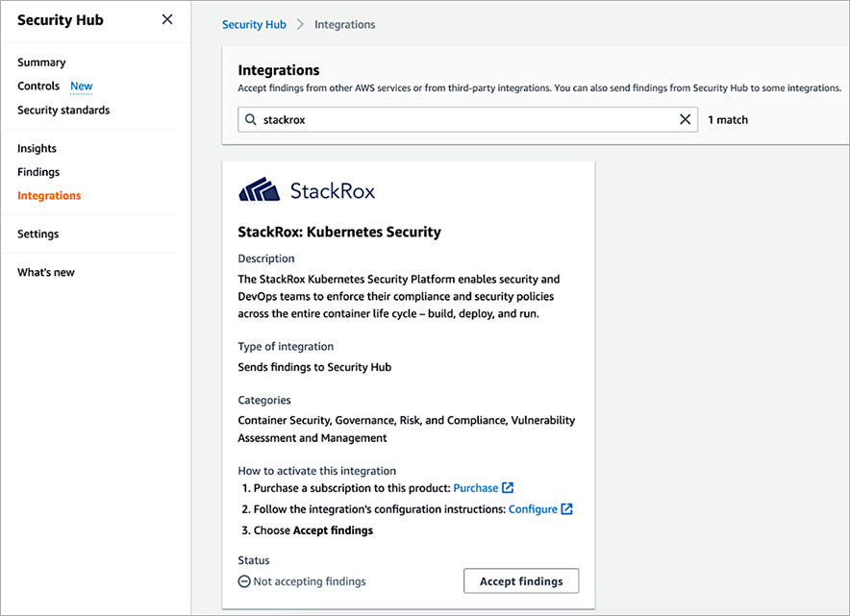This screenshot has width=850, height=616.
Task: Click the Not accepting findings status icon
Action: pos(244,581)
